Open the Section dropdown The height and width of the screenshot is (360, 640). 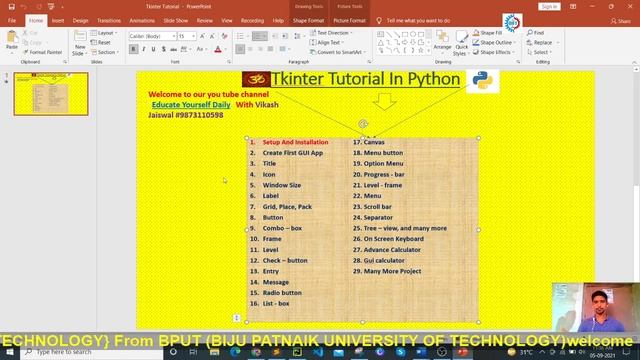coord(105,52)
